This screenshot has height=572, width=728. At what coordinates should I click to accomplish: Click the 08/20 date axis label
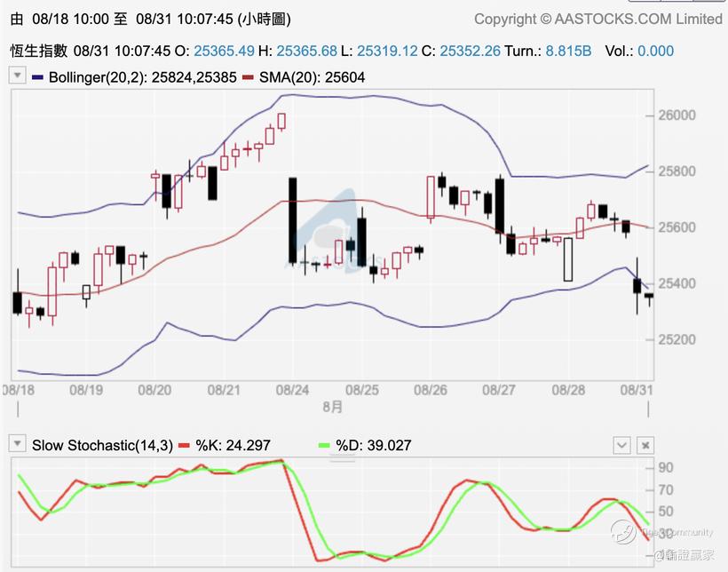(154, 389)
